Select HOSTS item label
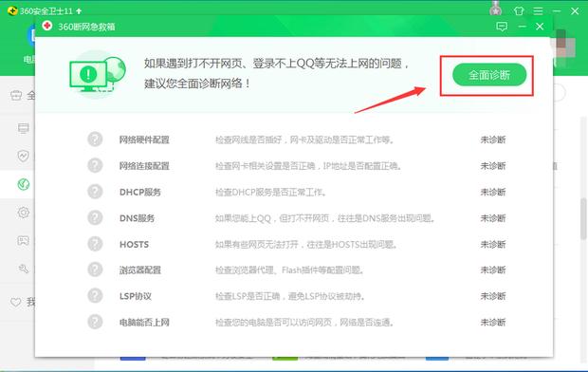This screenshot has height=372, width=588. point(135,245)
